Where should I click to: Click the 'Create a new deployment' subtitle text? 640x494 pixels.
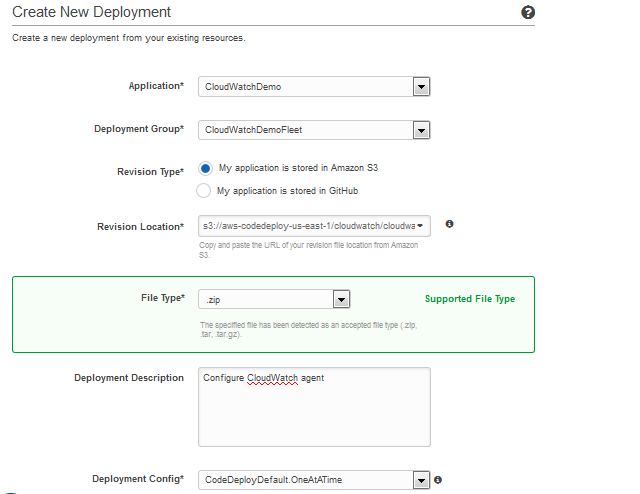129,38
